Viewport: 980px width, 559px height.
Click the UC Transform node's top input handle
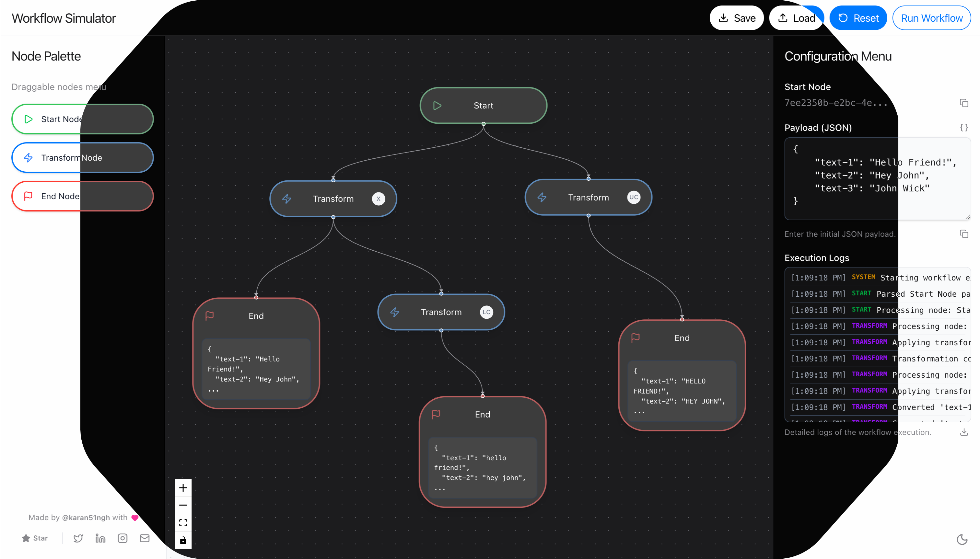[x=588, y=179]
